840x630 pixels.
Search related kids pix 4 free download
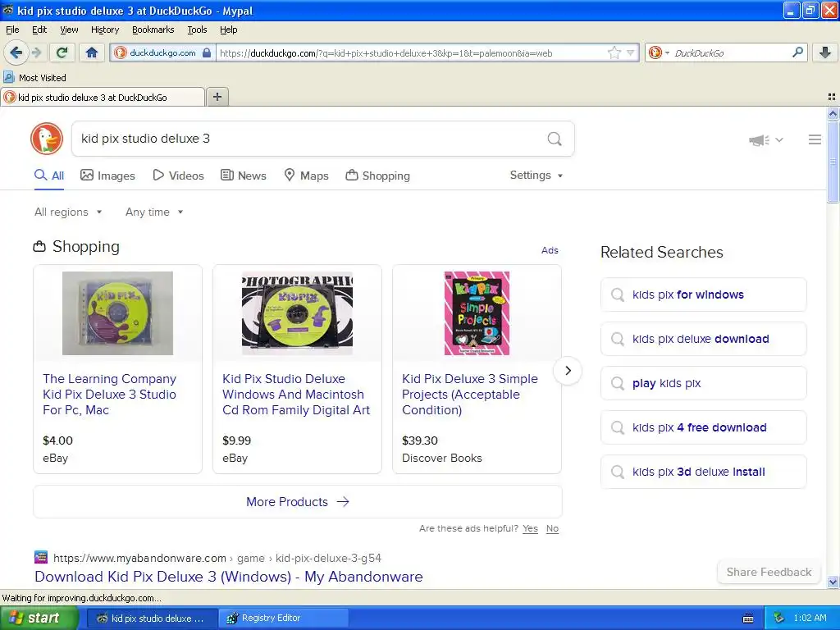click(703, 427)
